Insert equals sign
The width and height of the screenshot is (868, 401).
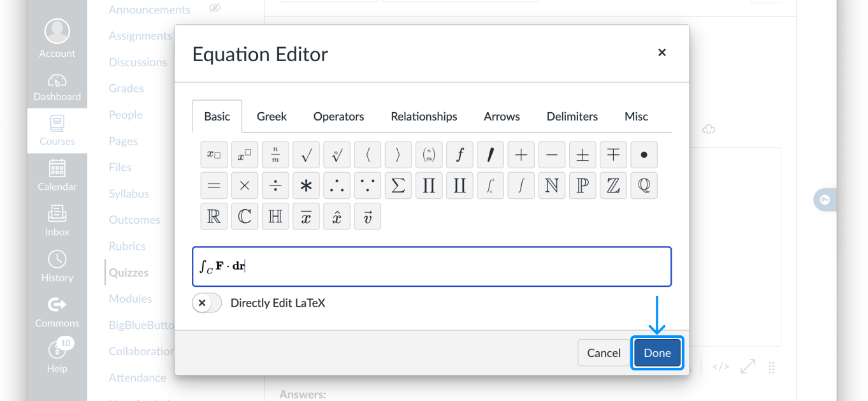(x=214, y=186)
